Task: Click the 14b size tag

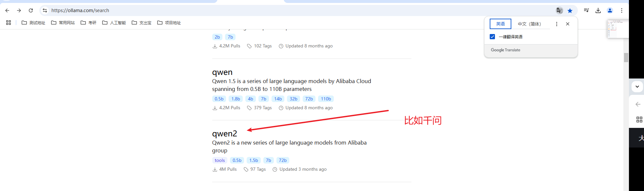Action: click(x=278, y=99)
